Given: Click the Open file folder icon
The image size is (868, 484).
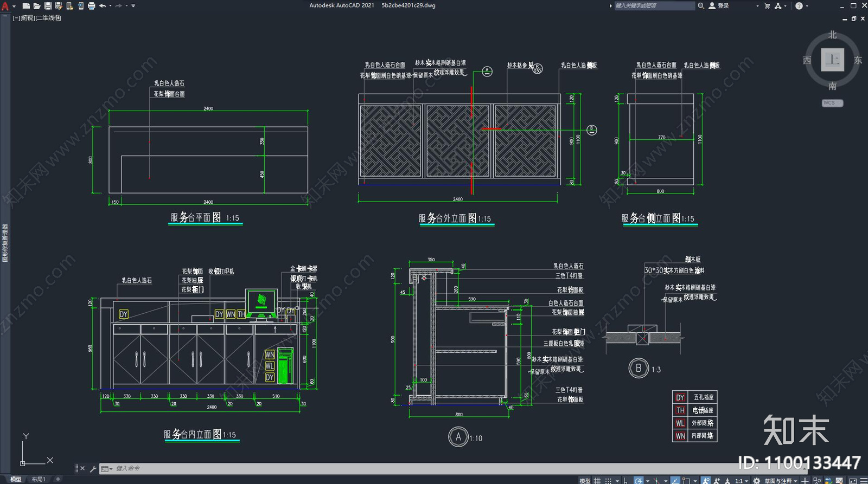Looking at the screenshot, I should (x=37, y=6).
